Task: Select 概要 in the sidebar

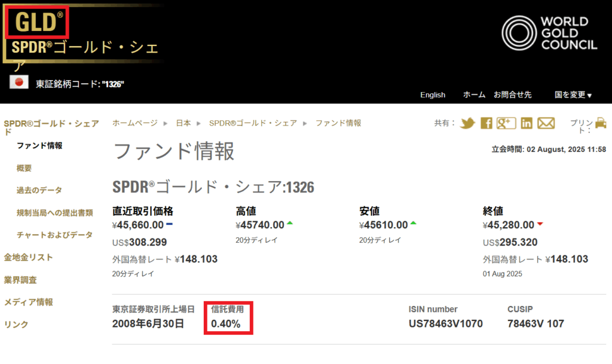Action: [x=25, y=169]
